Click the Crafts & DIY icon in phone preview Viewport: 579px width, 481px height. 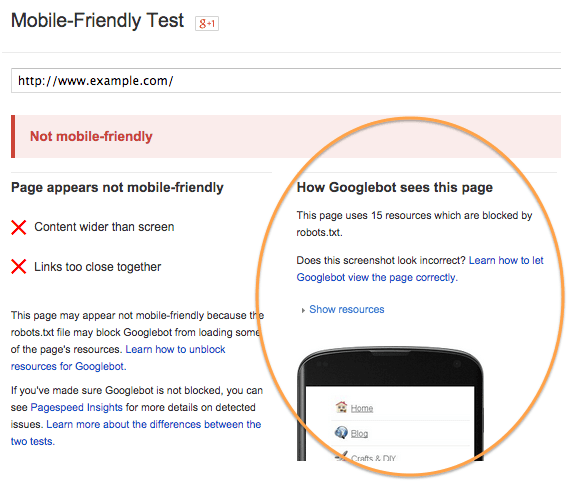[341, 456]
